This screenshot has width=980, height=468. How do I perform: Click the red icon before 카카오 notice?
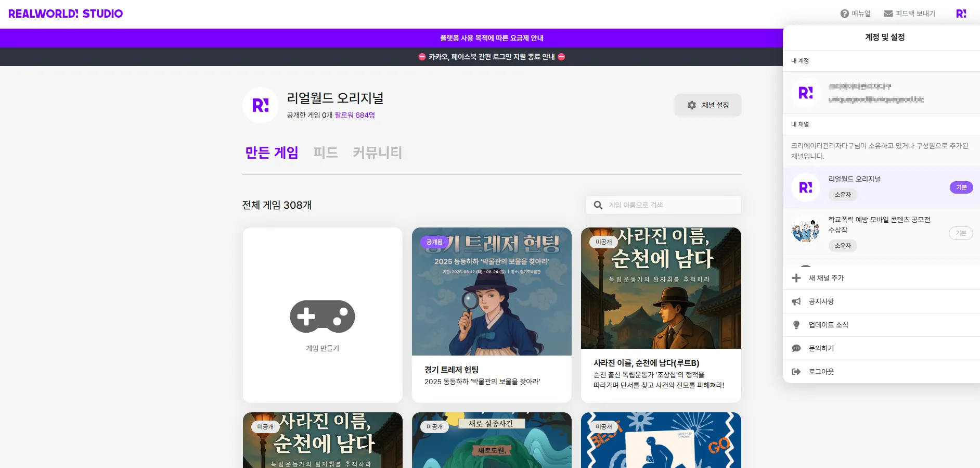click(x=422, y=57)
